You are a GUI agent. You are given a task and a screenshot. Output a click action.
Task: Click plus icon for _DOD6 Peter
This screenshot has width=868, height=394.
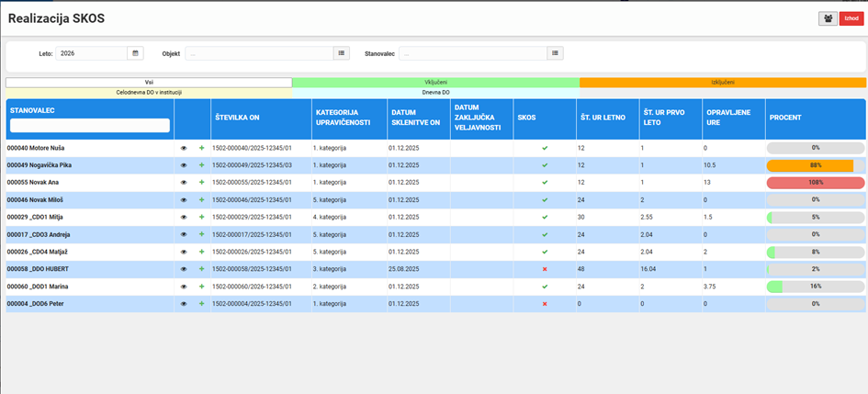[201, 304]
